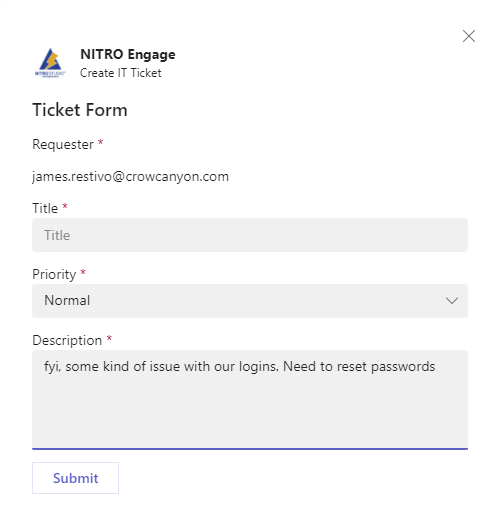
Task: Click the text 'Need to reset passwords'
Action: (359, 366)
